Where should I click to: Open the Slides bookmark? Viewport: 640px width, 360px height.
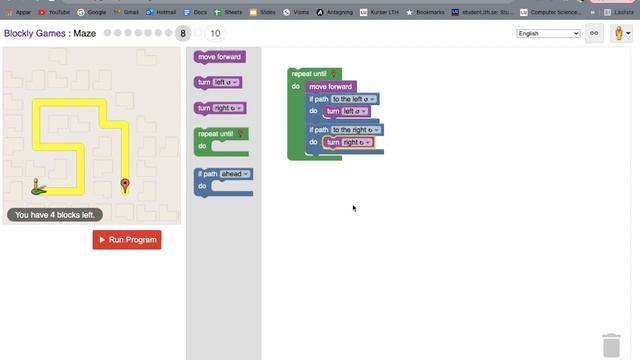tap(262, 12)
